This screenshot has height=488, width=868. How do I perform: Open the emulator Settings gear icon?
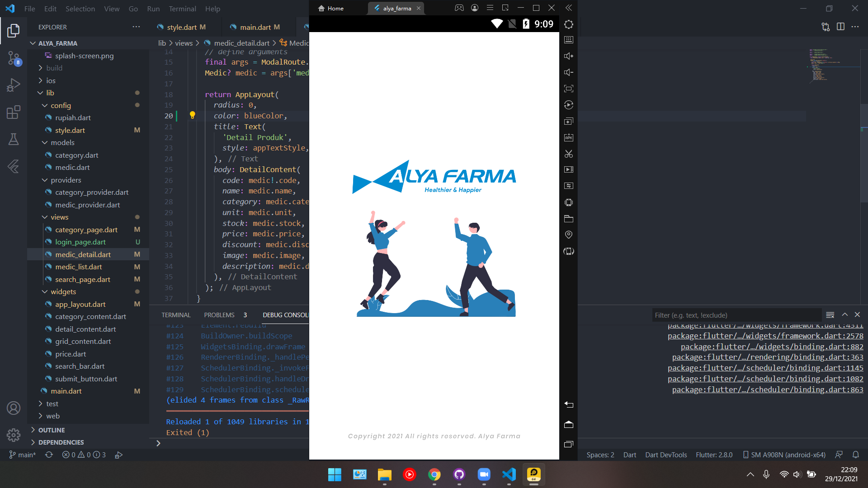click(568, 24)
